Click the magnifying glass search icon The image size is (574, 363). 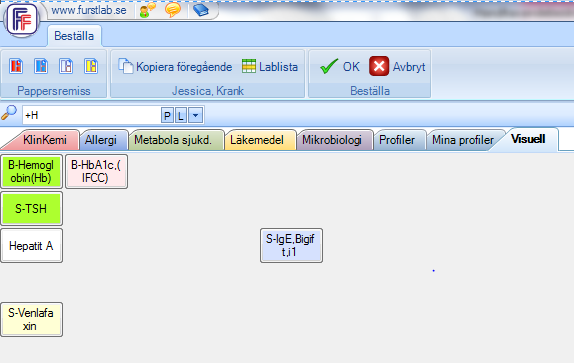point(9,113)
